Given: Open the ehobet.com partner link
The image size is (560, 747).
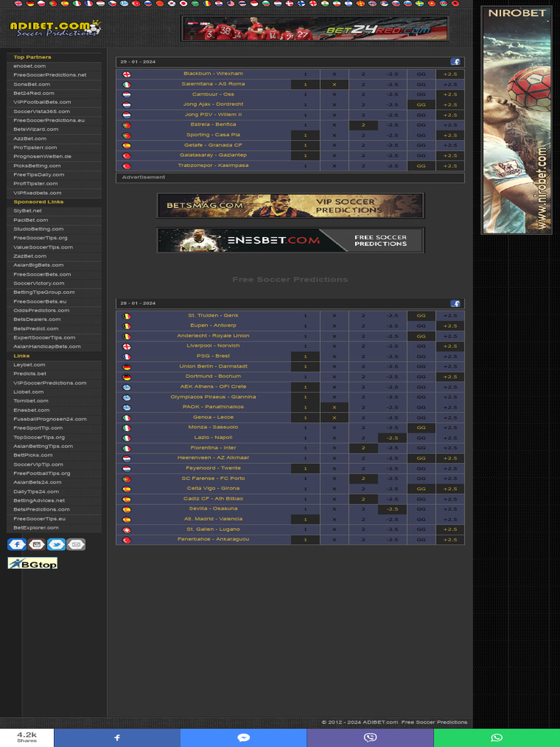Looking at the screenshot, I should 29,66.
